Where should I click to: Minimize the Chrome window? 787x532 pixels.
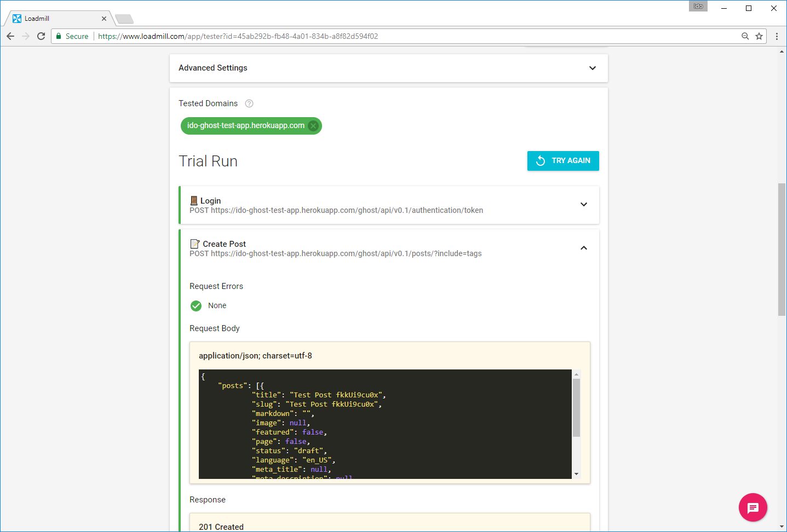pos(724,8)
